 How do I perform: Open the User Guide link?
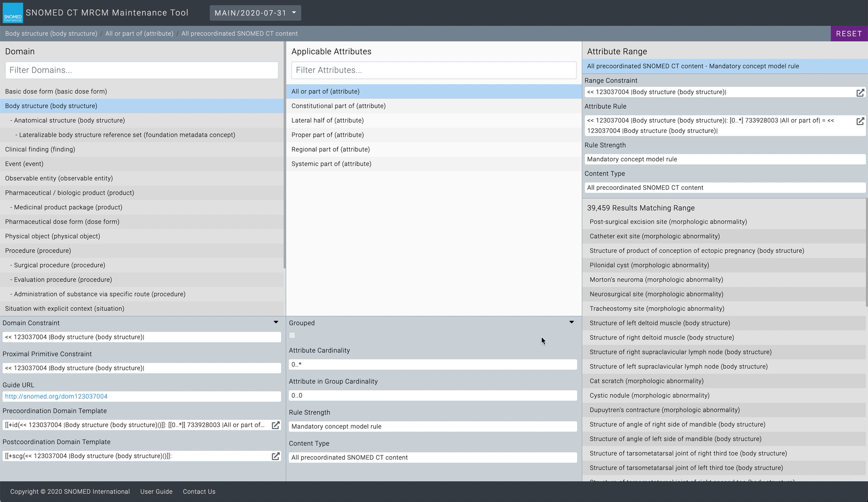pos(157,492)
